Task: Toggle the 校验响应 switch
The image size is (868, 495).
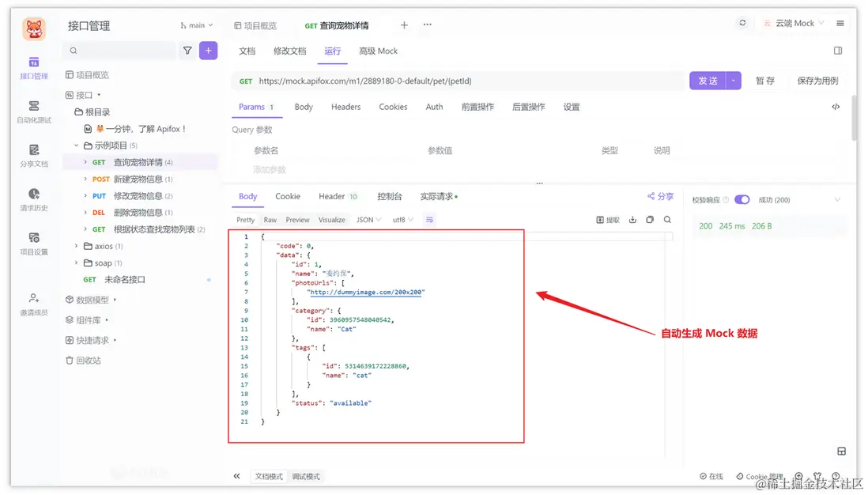Action: [742, 200]
